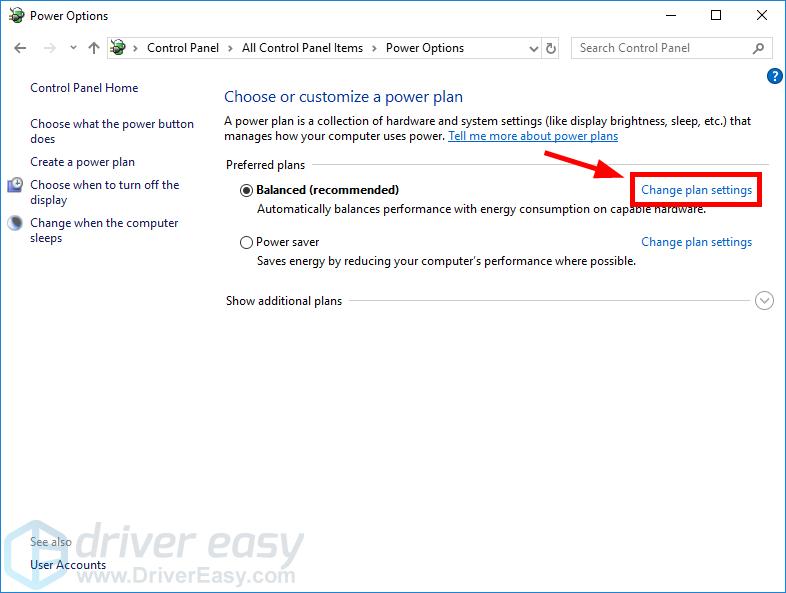Click Power Options icon in address bar
786x593 pixels.
tap(118, 48)
